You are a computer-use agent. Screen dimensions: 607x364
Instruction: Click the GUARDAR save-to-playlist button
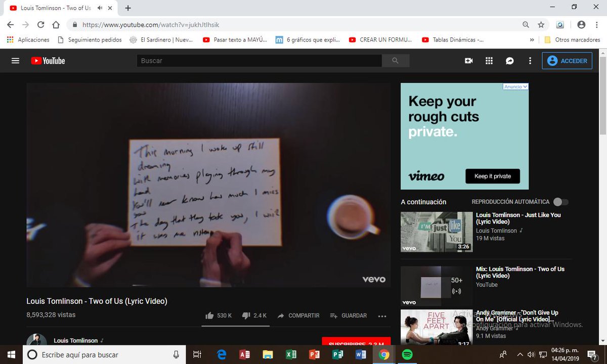(x=349, y=315)
